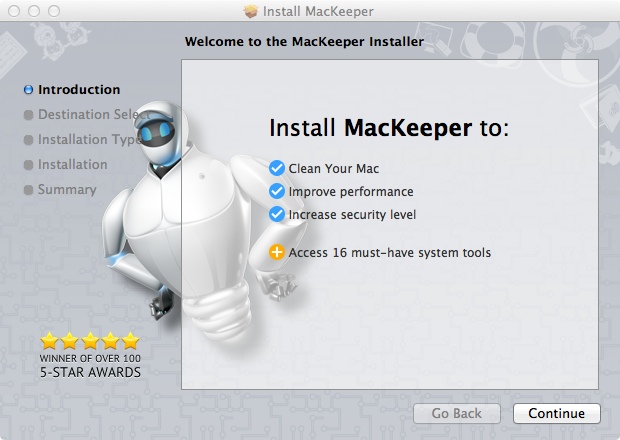
Task: Close the installer with the red window button
Action: point(13,12)
